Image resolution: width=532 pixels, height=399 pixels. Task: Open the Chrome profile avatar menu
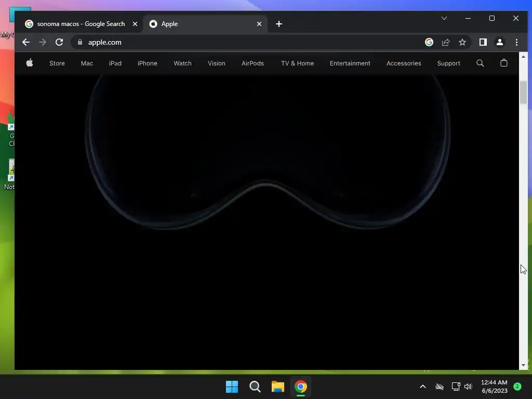coord(500,42)
